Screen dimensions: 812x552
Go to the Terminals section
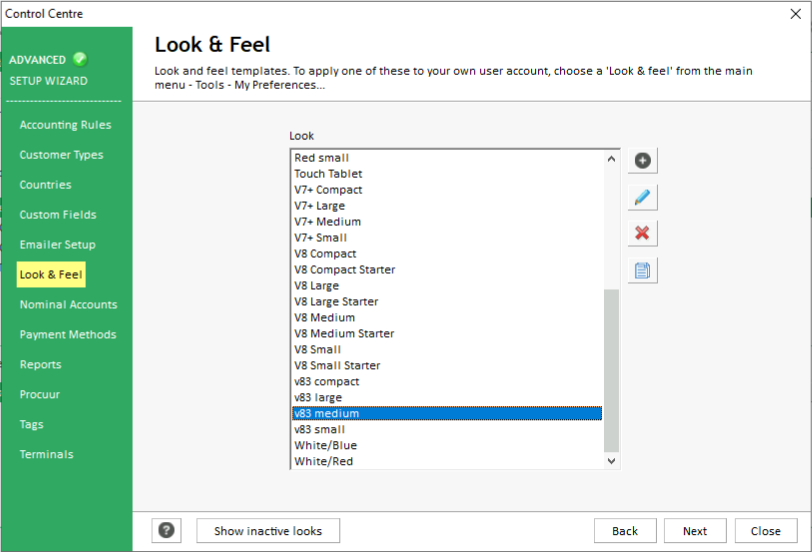47,455
